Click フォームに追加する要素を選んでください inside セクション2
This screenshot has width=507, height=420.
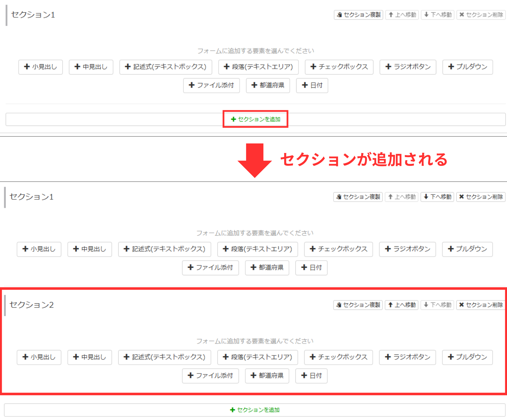255,341
